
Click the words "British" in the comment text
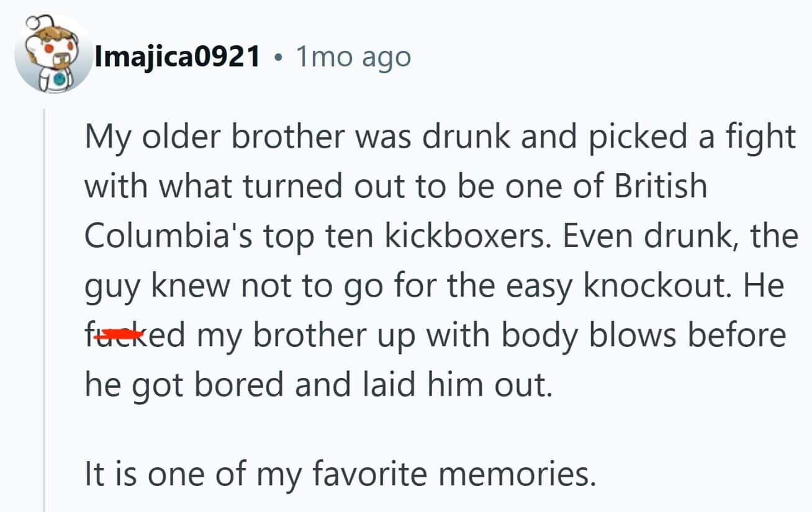[x=661, y=186]
